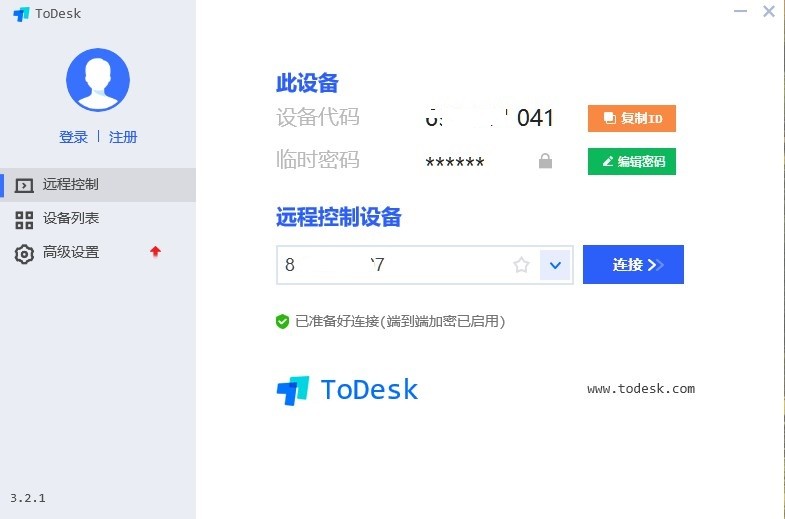Click the device code number ending 041
Viewport: 785px width, 519px height.
pos(490,118)
